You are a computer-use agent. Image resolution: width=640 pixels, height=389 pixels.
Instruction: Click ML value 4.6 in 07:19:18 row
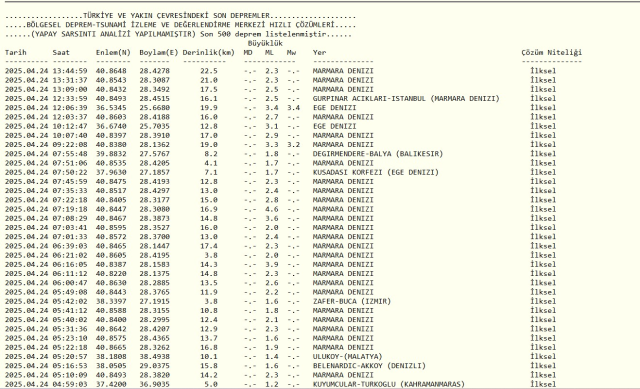[x=271, y=209]
